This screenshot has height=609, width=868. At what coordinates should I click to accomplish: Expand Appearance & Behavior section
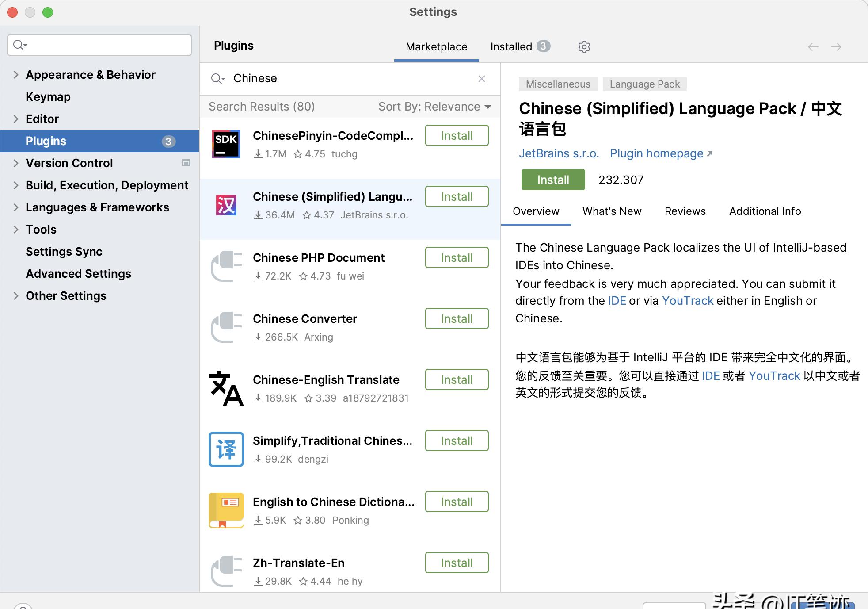(x=16, y=75)
